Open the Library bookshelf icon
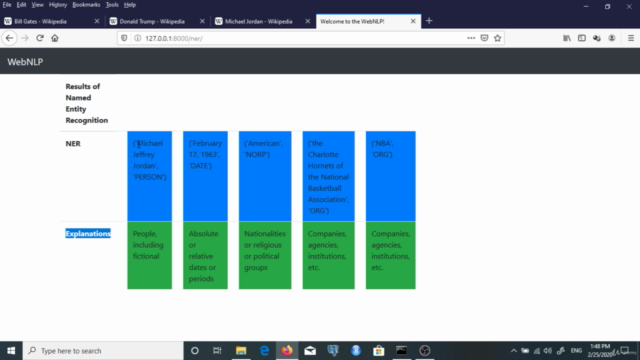This screenshot has height=360, width=640. pyautogui.click(x=567, y=38)
